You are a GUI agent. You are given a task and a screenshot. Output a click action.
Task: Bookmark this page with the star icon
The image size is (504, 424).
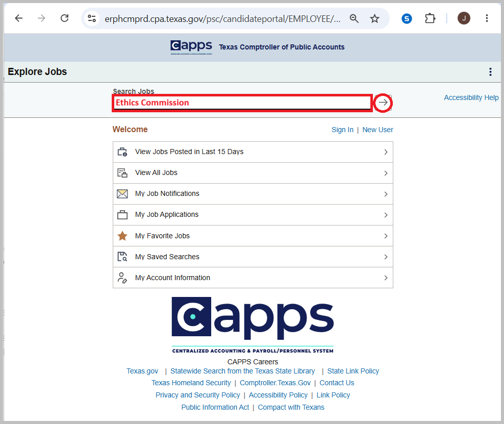coord(374,19)
